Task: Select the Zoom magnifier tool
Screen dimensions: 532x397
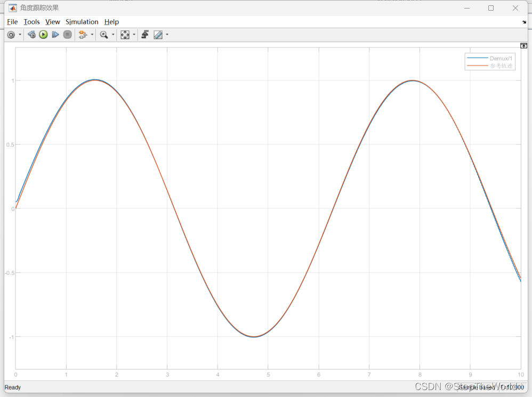Action: point(104,35)
